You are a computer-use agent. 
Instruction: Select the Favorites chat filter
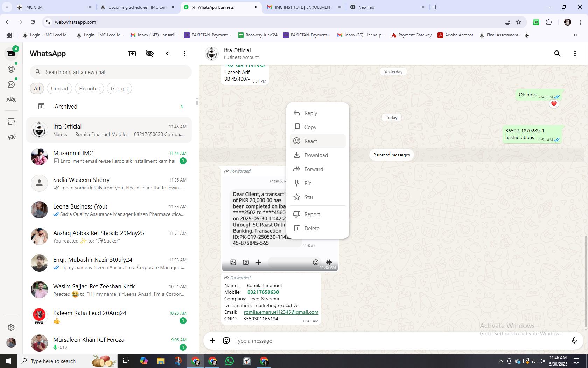(x=89, y=89)
